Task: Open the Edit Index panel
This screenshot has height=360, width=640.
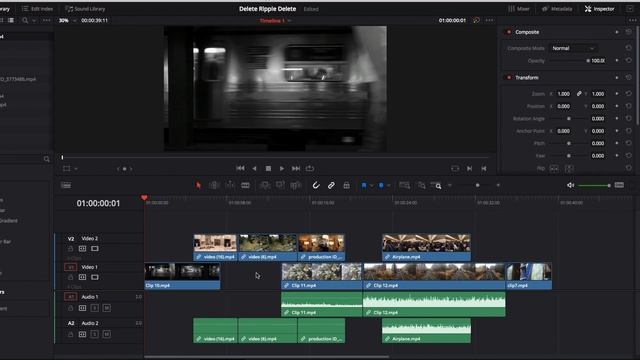Action: click(37, 9)
